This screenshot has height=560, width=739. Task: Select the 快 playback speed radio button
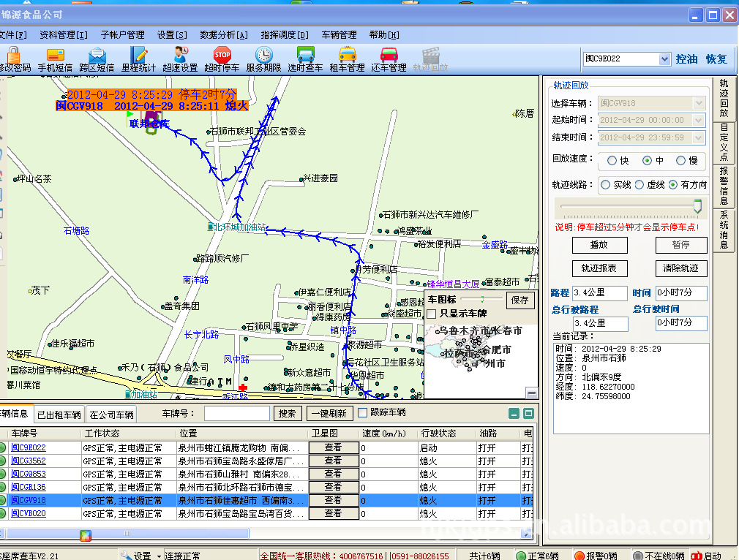coord(612,161)
